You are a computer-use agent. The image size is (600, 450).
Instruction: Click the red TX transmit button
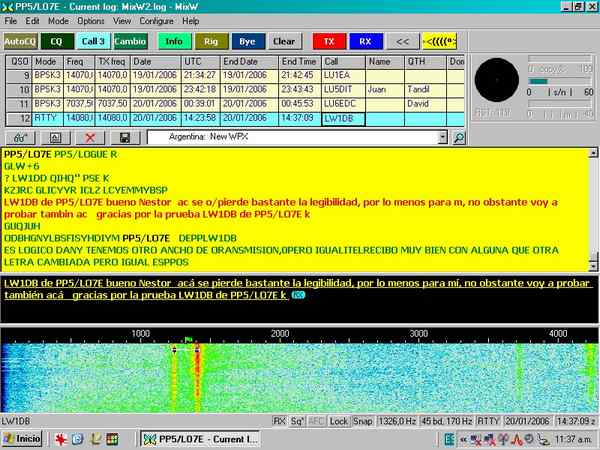tap(329, 41)
